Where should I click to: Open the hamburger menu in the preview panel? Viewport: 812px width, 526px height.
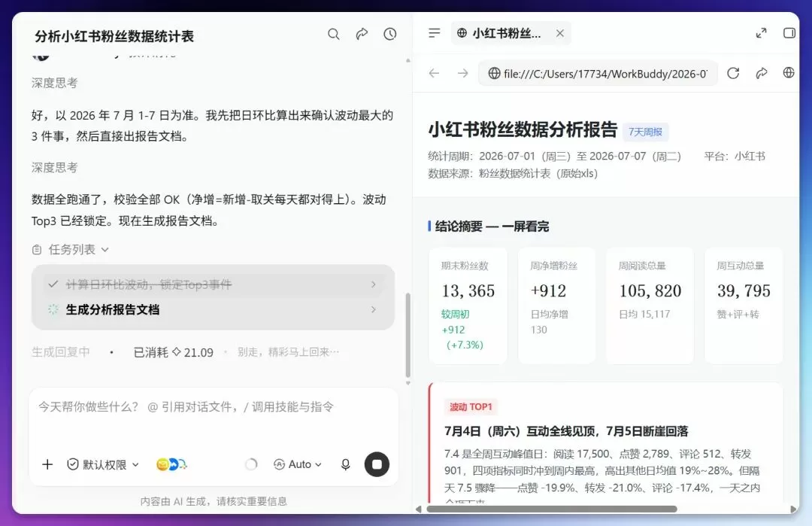click(435, 33)
